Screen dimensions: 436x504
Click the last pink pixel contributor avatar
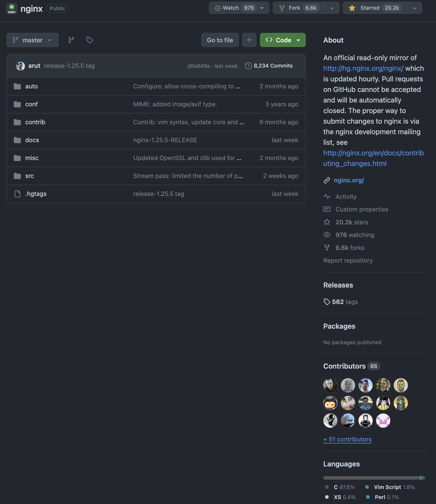[383, 421]
